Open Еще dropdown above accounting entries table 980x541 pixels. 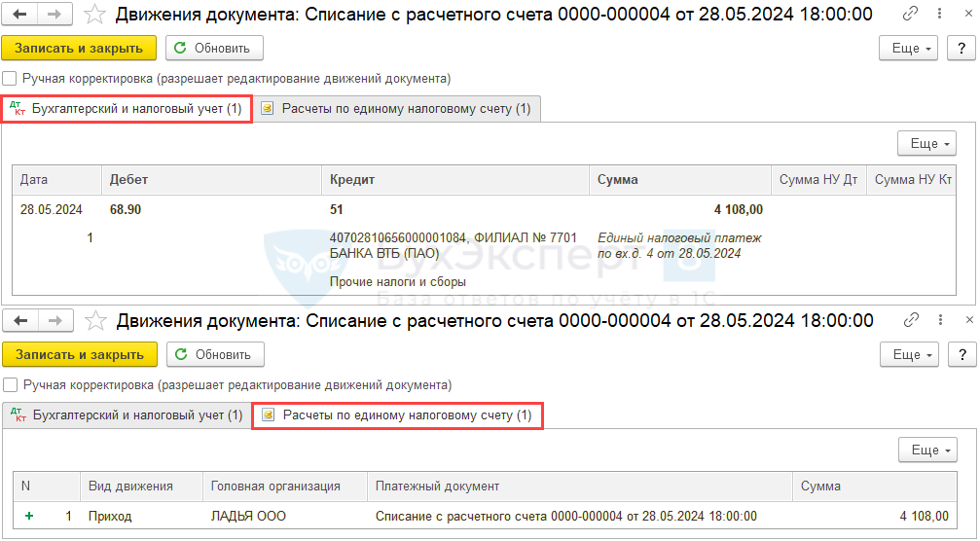(x=926, y=144)
